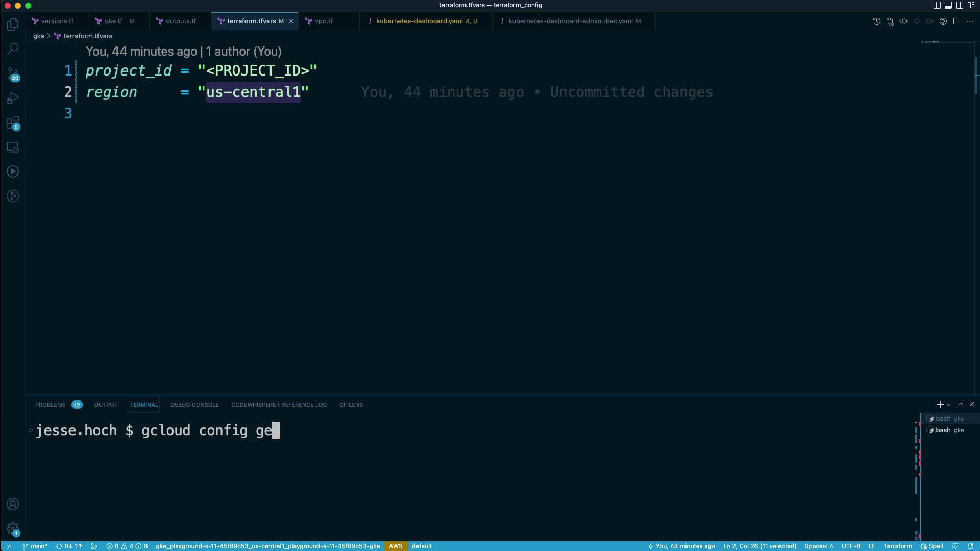The height and width of the screenshot is (551, 980).
Task: Open the Source Control view
Action: [13, 74]
